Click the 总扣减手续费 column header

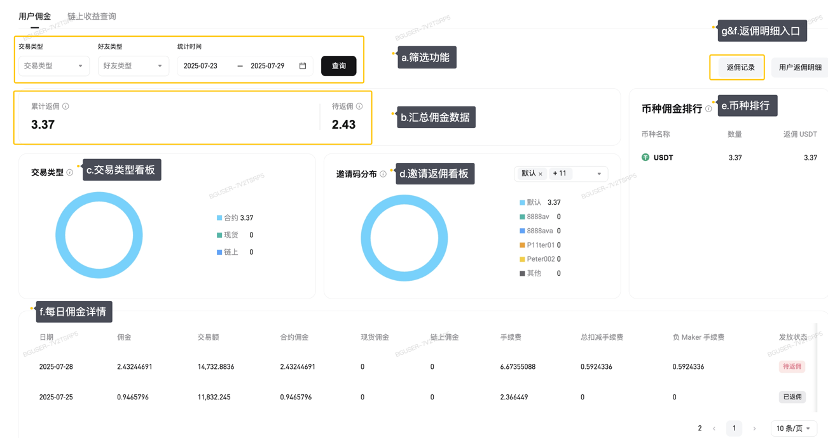[602, 337]
